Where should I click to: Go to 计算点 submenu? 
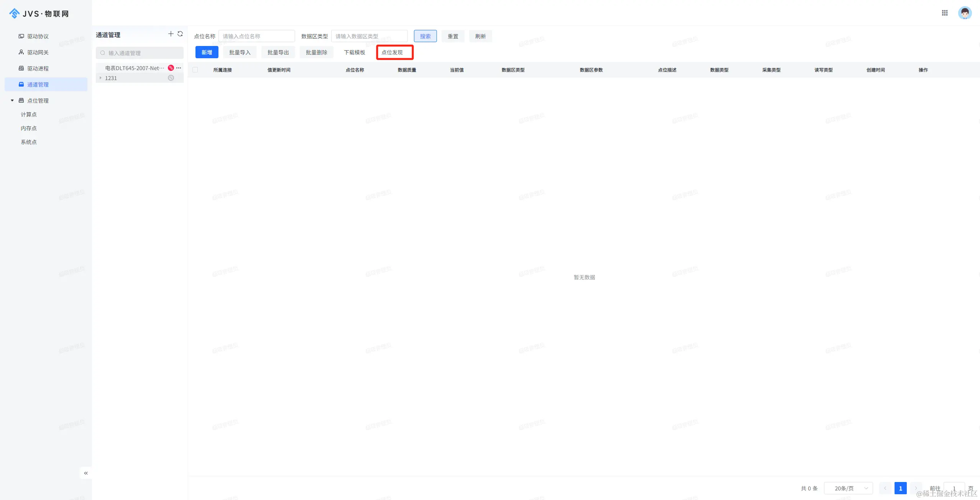coord(29,115)
